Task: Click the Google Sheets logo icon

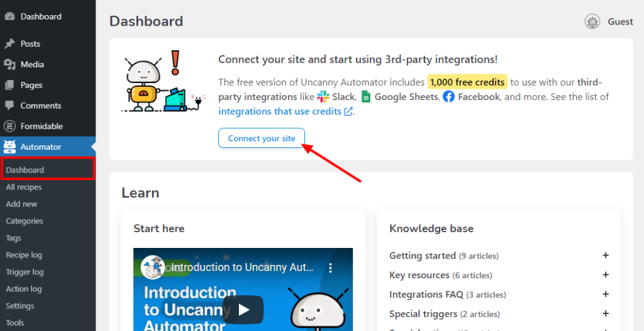Action: (366, 97)
